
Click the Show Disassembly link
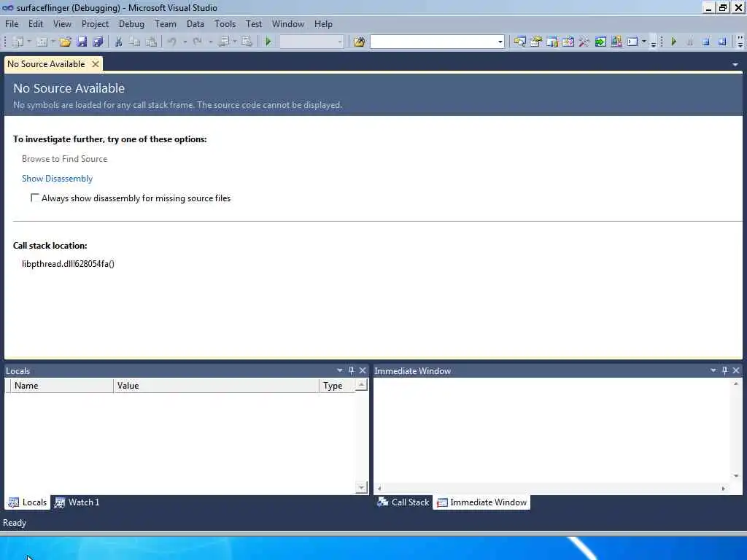pyautogui.click(x=57, y=179)
